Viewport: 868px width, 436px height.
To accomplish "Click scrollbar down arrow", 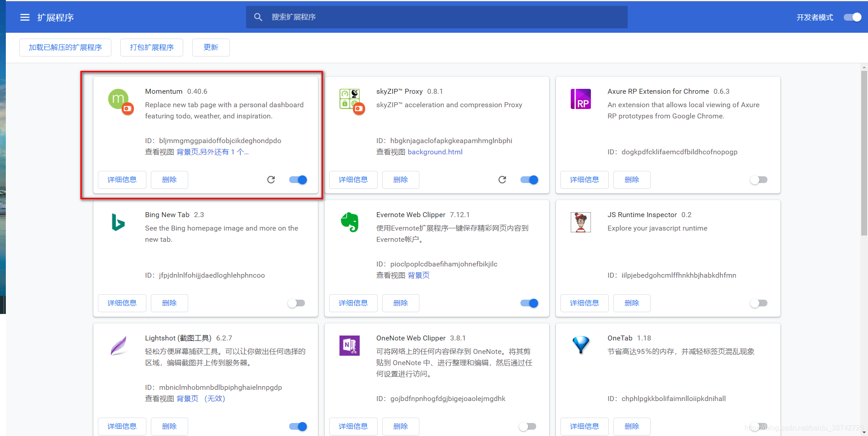I will coord(864,432).
